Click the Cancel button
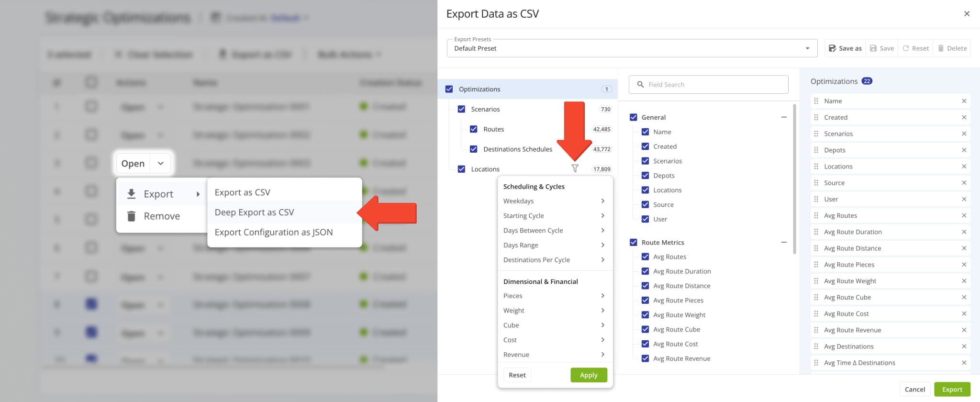980x402 pixels. click(914, 390)
